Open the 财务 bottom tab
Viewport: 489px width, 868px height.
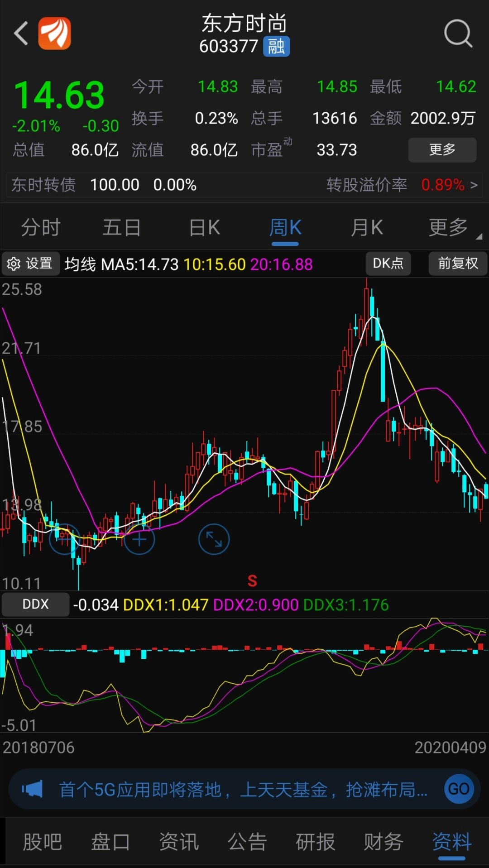click(x=384, y=842)
